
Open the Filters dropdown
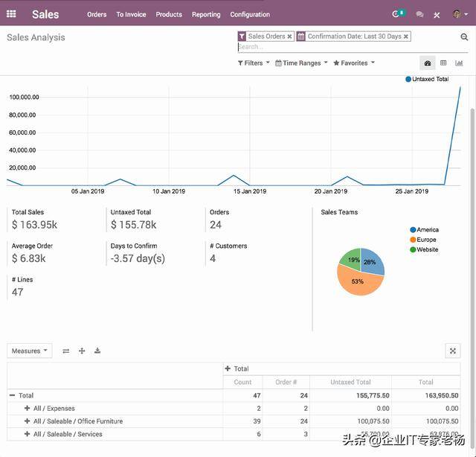(x=253, y=63)
